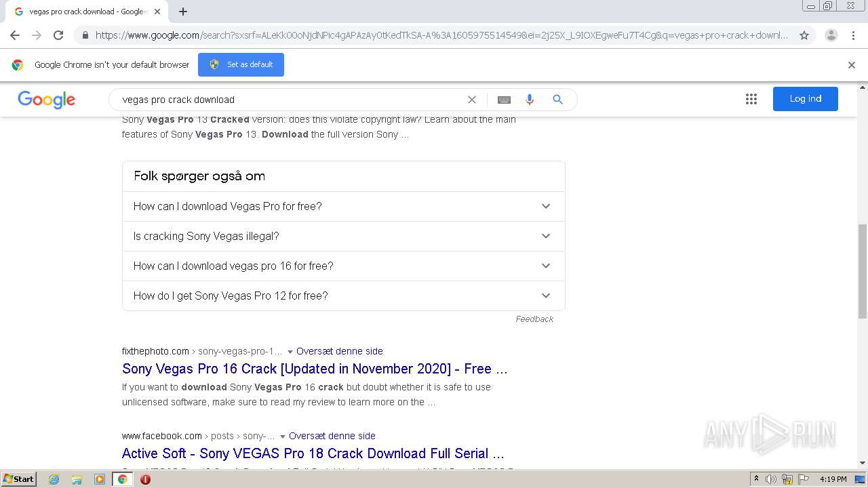Expand 'How can I download Vegas Pro for free?'
This screenshot has width=868, height=488.
[344, 206]
